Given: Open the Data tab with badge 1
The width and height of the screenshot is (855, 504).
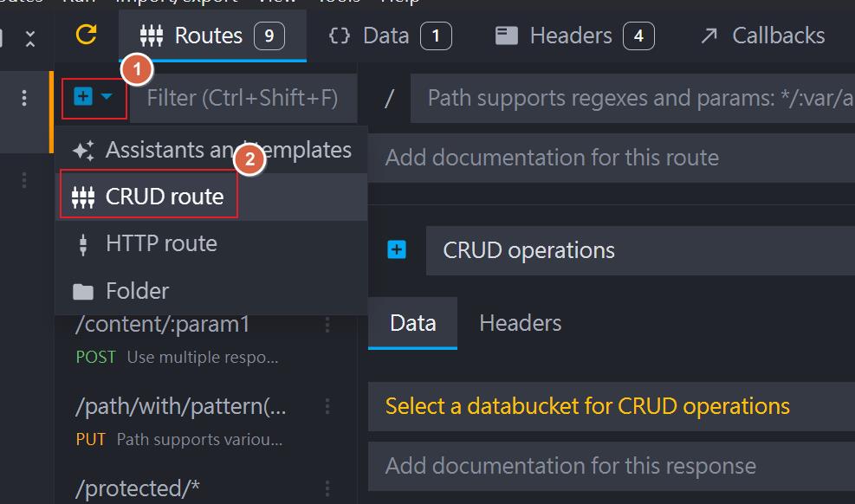Looking at the screenshot, I should tap(390, 36).
